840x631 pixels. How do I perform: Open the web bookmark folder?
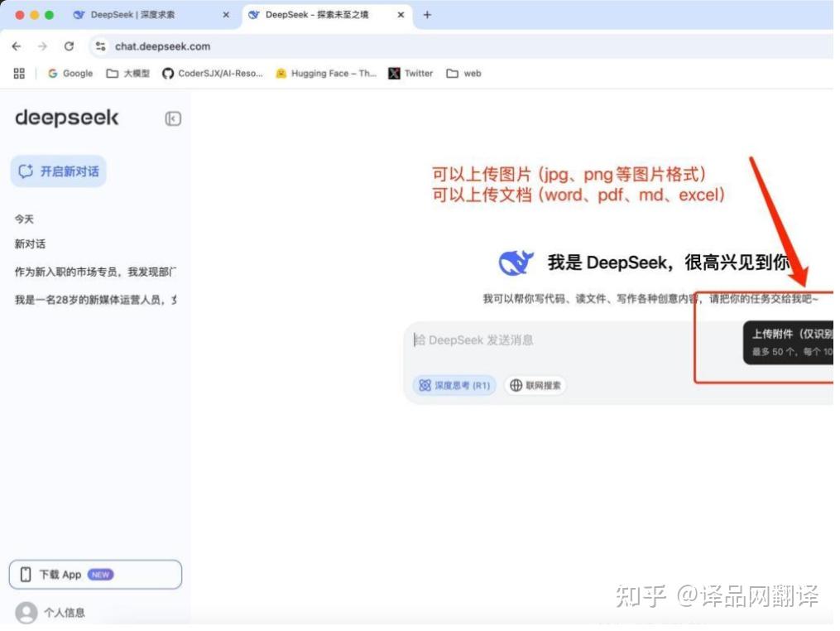[x=464, y=74]
